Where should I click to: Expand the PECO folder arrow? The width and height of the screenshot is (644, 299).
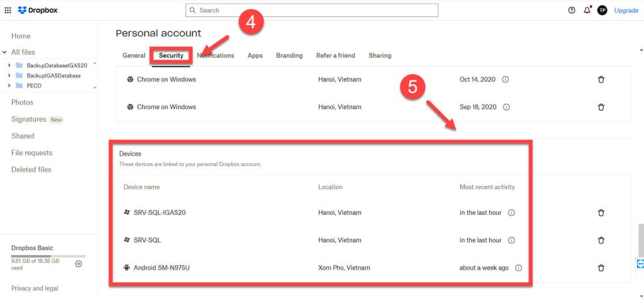tap(9, 85)
